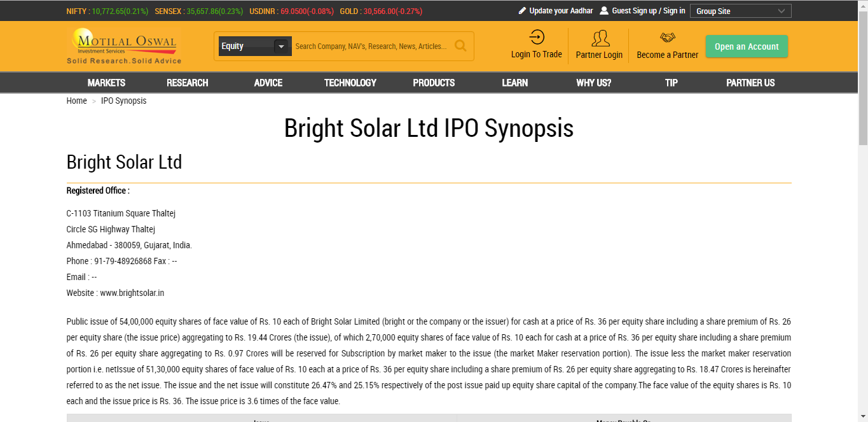This screenshot has height=422, width=868.
Task: Click the USDINR ticker value
Action: [x=307, y=11]
